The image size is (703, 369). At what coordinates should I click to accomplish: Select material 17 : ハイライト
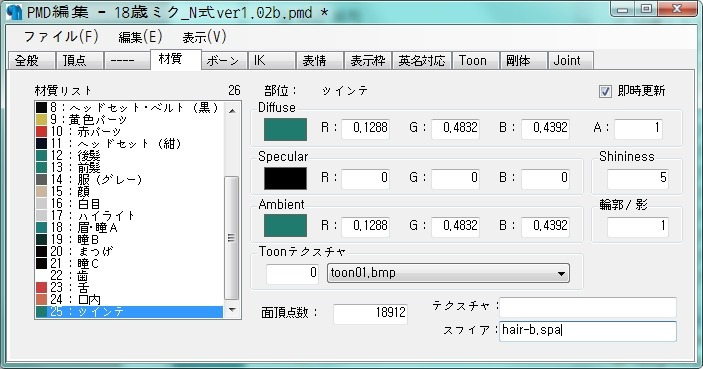click(x=129, y=216)
